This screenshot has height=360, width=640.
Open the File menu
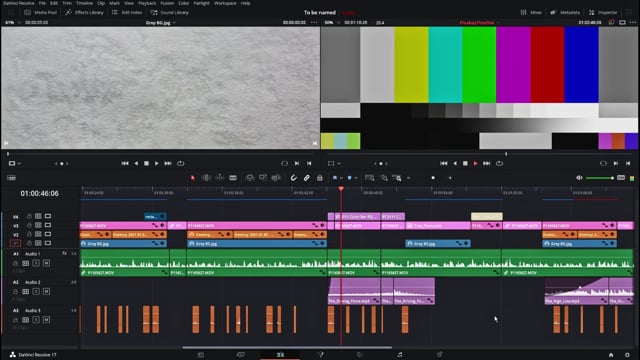click(42, 3)
